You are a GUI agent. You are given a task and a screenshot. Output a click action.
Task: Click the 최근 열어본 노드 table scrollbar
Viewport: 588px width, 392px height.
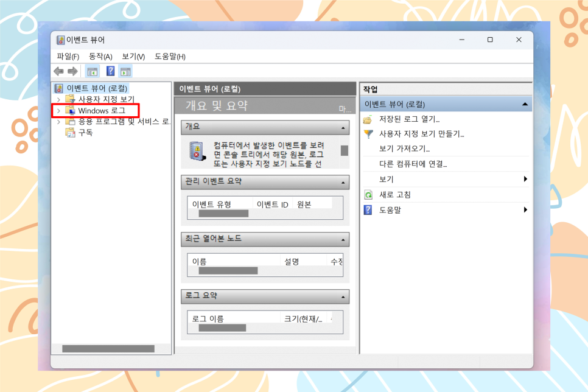[x=228, y=271]
